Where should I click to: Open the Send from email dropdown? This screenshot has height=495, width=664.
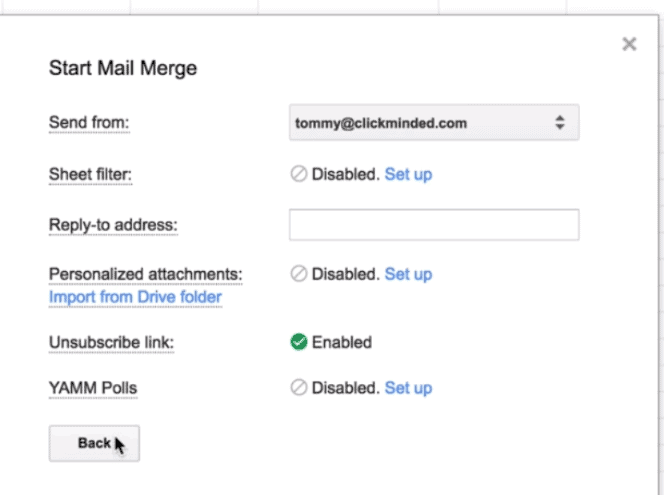coord(434,122)
